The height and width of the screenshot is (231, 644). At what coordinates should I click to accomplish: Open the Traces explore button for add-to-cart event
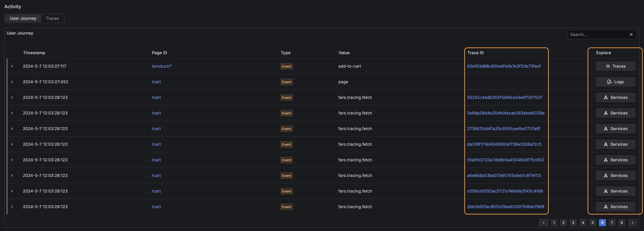(615, 66)
